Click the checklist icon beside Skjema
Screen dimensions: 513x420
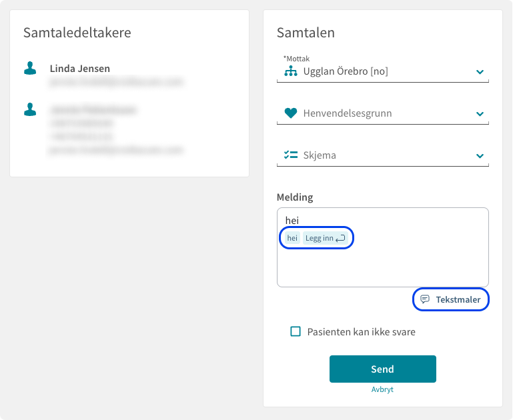point(291,155)
